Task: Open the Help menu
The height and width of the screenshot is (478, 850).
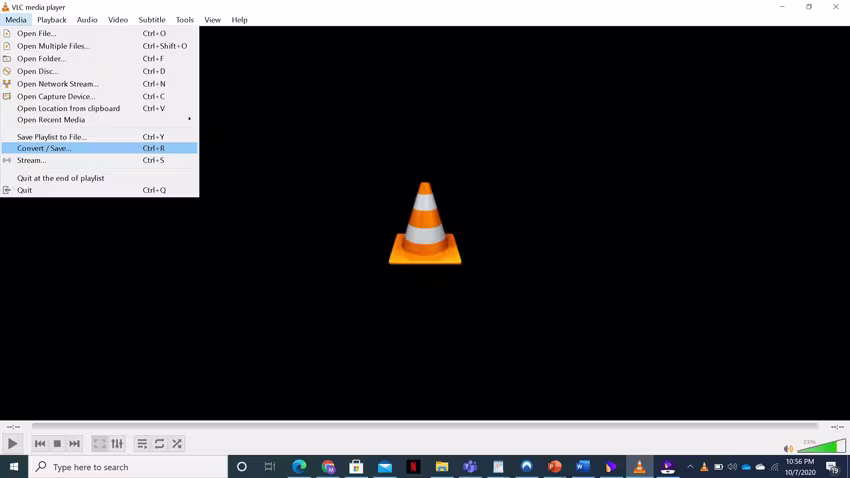Action: (x=239, y=20)
